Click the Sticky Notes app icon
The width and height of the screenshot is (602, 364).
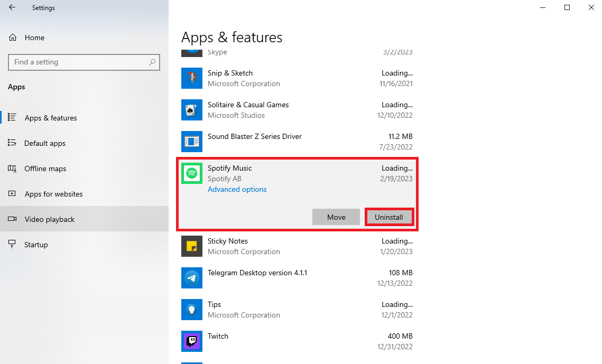pos(191,246)
